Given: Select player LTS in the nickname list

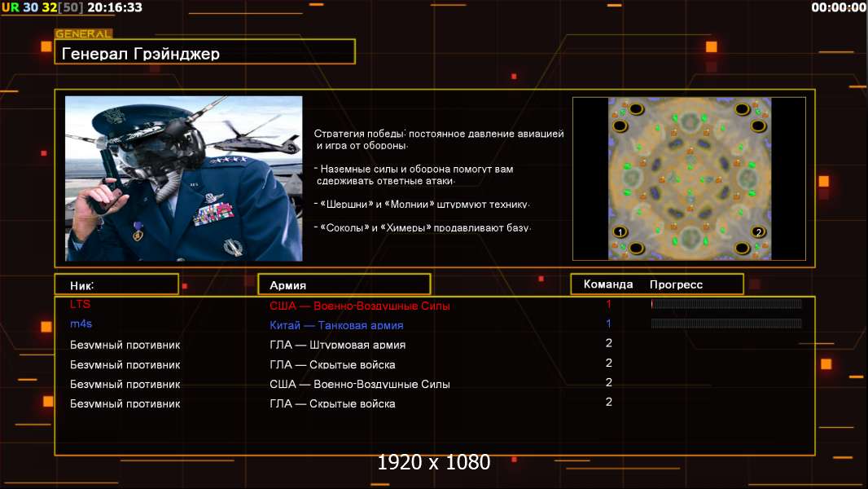Looking at the screenshot, I should click(x=81, y=304).
